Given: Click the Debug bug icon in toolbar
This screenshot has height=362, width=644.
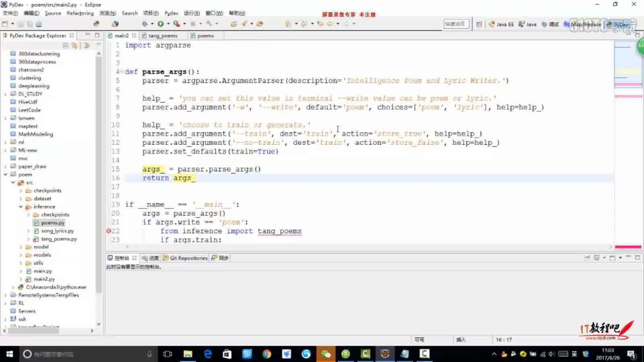Looking at the screenshot, I should point(144,24).
